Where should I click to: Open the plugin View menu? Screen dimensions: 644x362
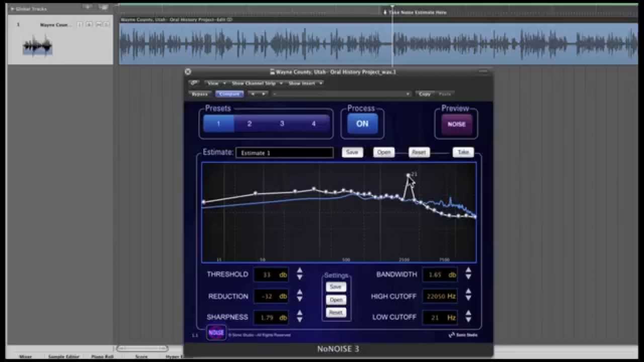(216, 83)
